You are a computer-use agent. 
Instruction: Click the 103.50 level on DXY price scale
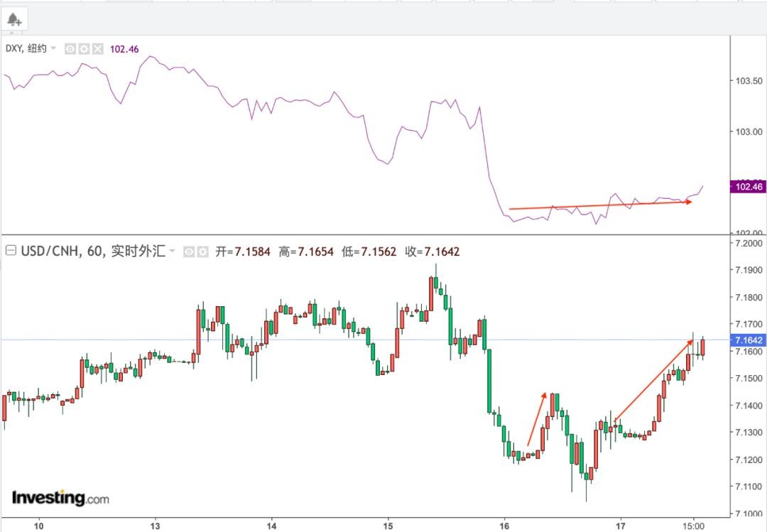point(746,81)
